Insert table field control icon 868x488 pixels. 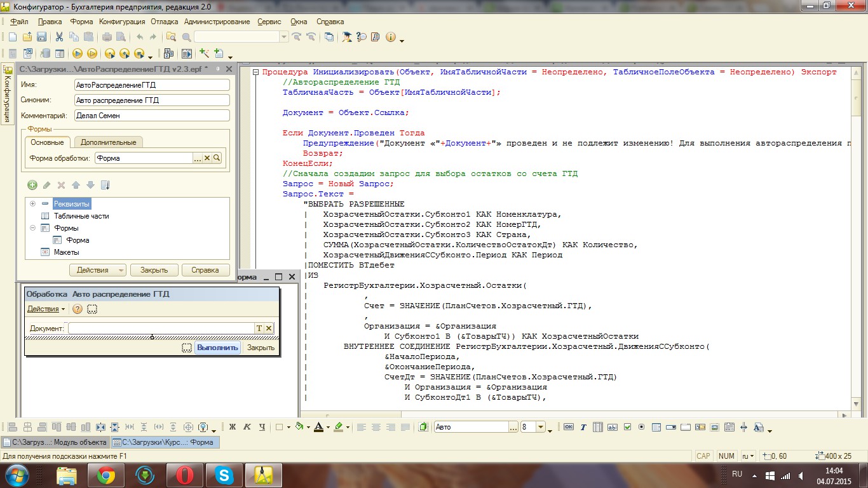pyautogui.click(x=597, y=427)
